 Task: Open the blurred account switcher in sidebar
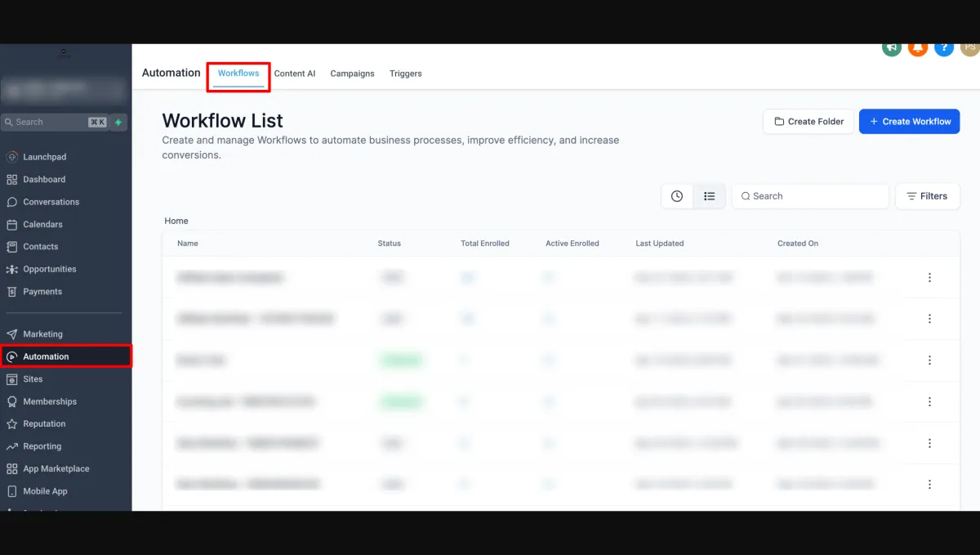(x=65, y=89)
